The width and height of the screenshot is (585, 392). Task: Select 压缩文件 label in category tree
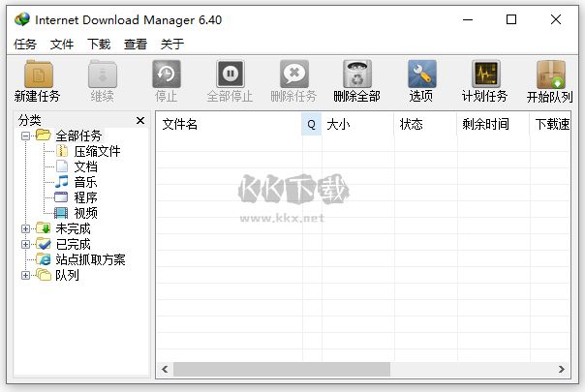tap(98, 151)
